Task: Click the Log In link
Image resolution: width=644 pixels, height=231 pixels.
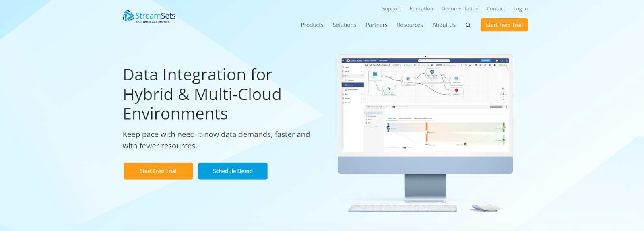Action: (520, 9)
